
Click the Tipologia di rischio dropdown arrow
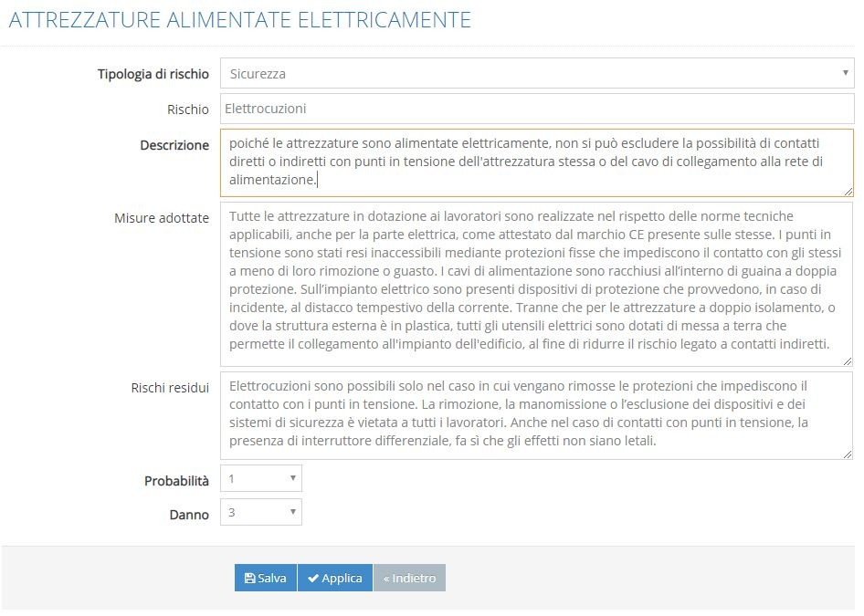[845, 73]
